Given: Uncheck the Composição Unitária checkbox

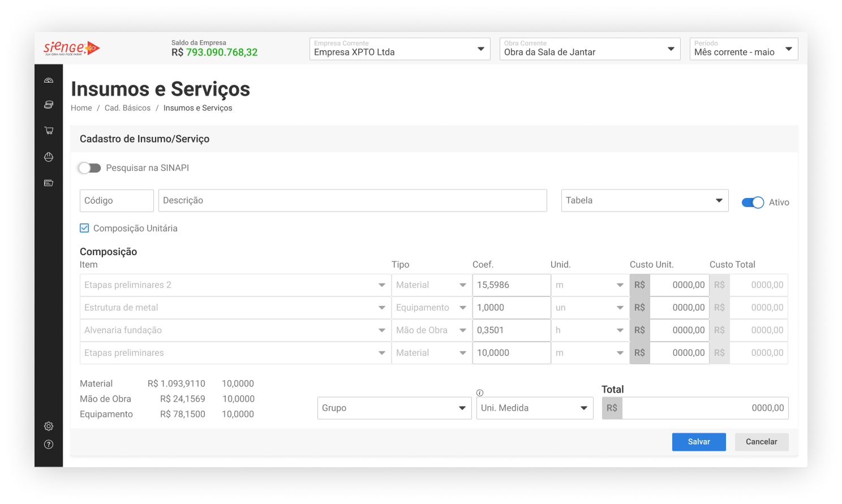Looking at the screenshot, I should [84, 228].
